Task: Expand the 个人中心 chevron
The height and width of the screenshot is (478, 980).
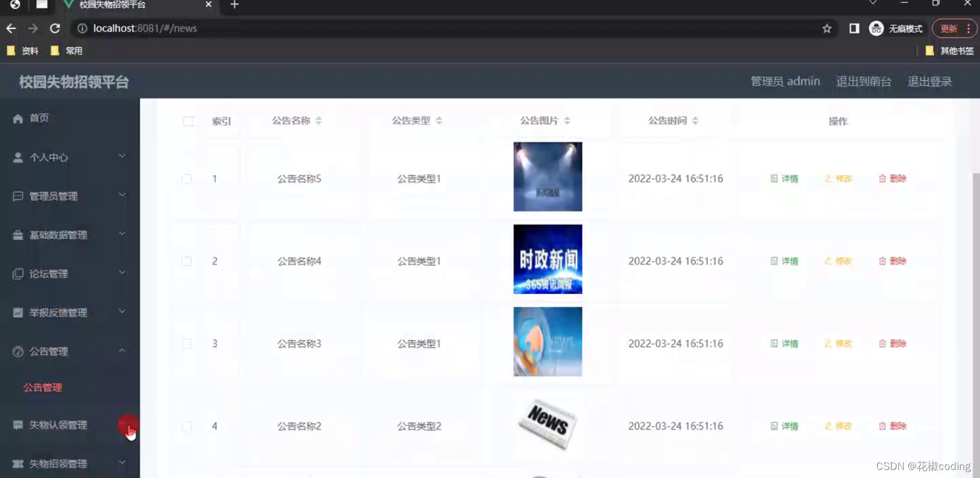Action: 122,156
